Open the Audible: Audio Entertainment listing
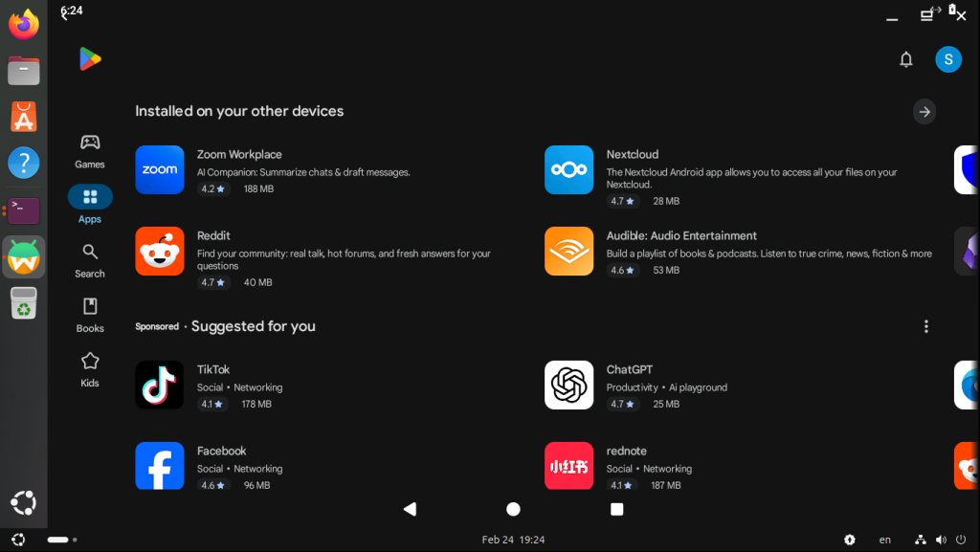The image size is (980, 552). (681, 235)
